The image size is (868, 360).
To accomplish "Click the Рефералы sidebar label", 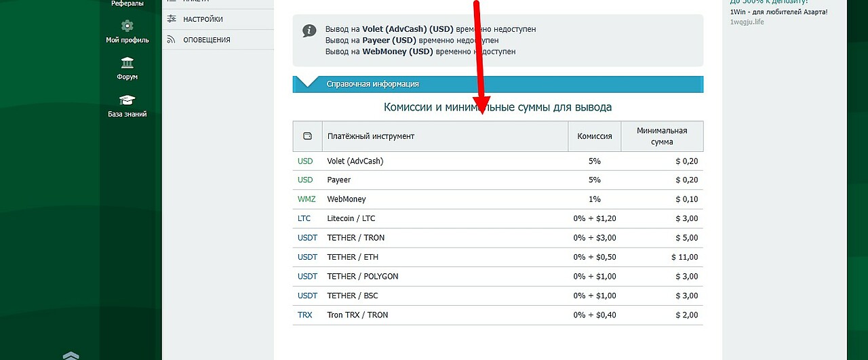I will 127,3.
